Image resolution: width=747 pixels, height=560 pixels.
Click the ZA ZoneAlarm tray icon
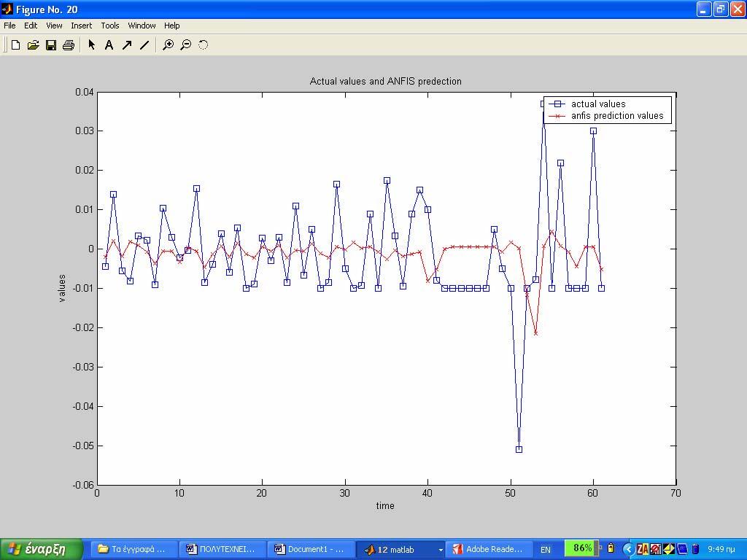click(643, 550)
